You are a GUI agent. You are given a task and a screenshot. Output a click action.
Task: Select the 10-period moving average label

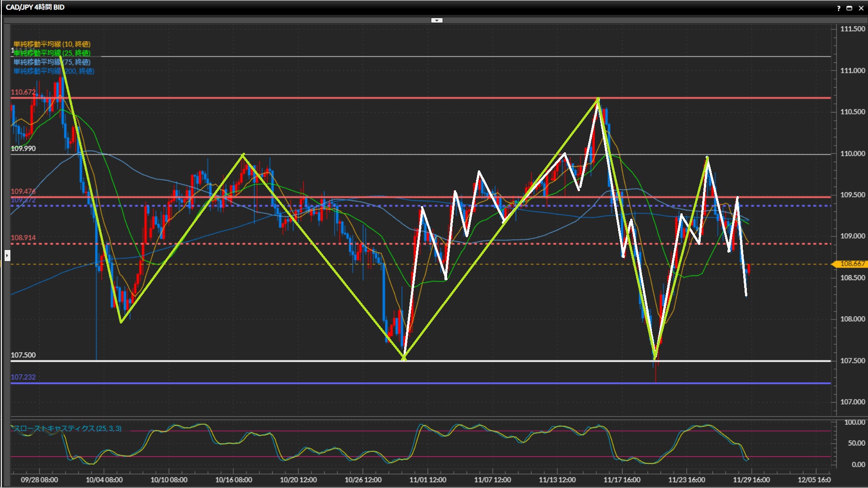tap(52, 44)
